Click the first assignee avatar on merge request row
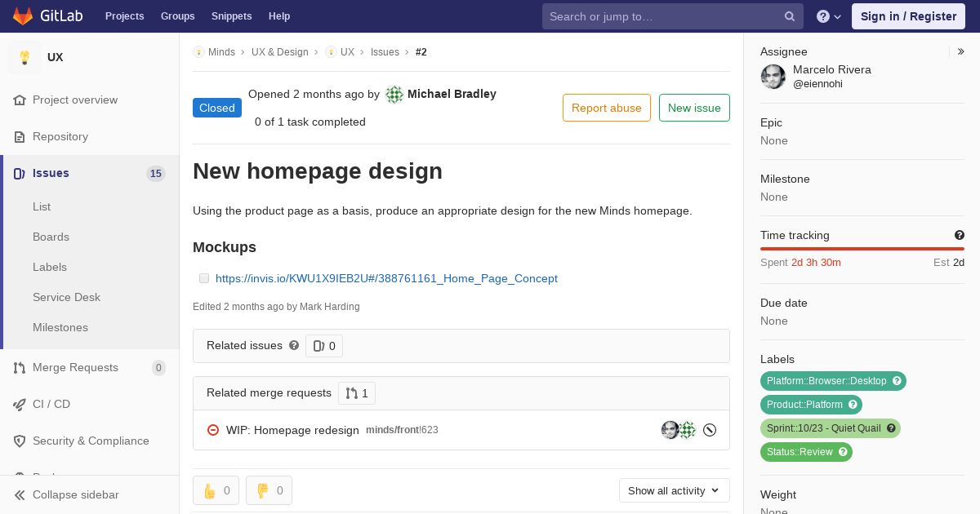The height and width of the screenshot is (514, 980). pos(670,430)
